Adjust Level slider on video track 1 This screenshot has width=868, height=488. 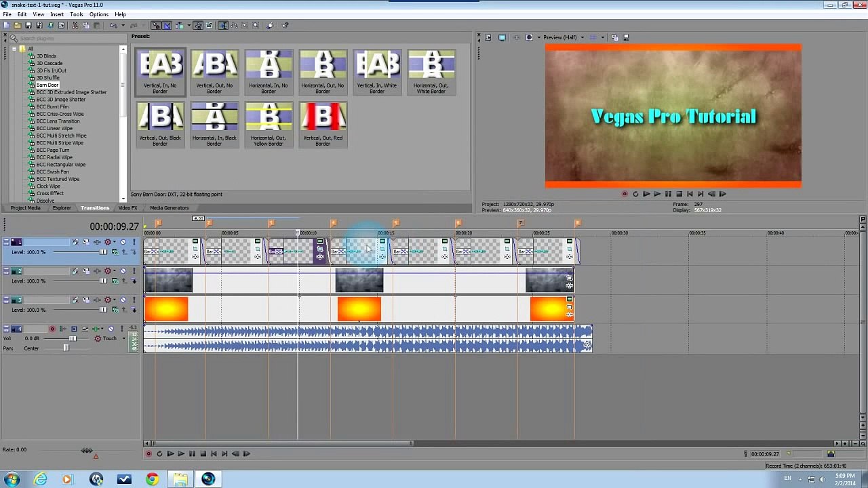click(x=103, y=252)
